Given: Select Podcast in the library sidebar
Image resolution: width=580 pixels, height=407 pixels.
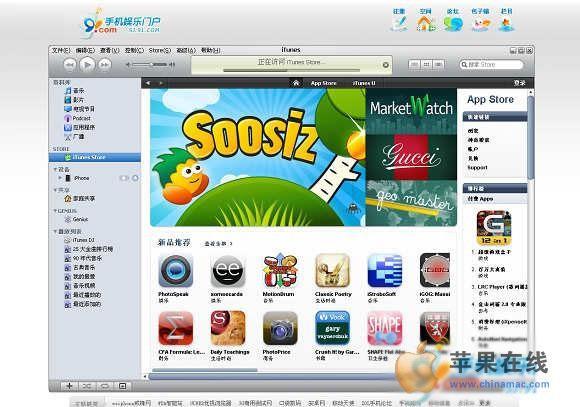Looking at the screenshot, I should 78,118.
